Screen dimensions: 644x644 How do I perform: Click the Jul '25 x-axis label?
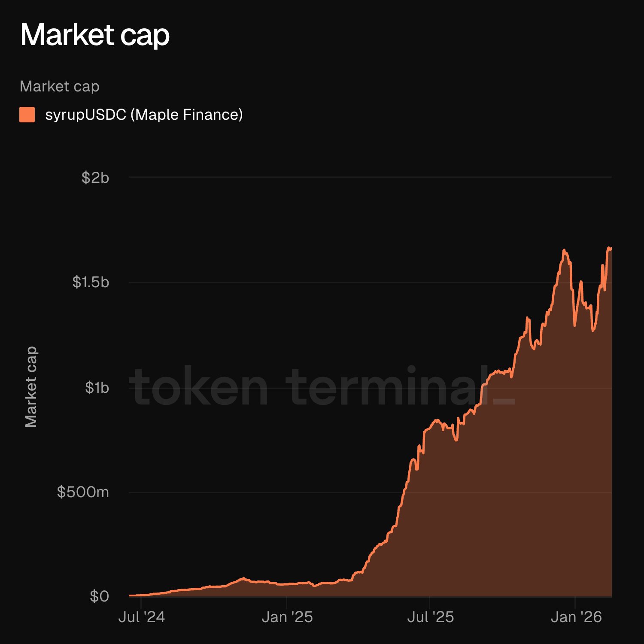[x=430, y=617]
